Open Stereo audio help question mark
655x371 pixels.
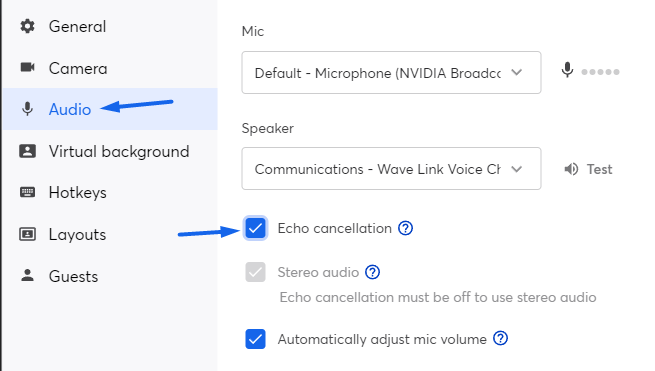(372, 272)
